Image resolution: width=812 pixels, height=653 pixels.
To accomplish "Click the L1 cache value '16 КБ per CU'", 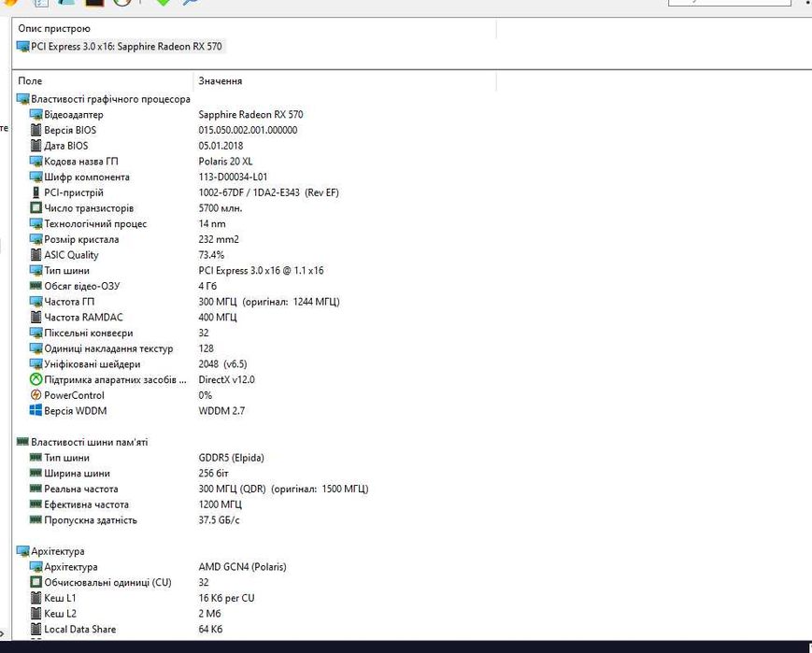I will coord(226,598).
